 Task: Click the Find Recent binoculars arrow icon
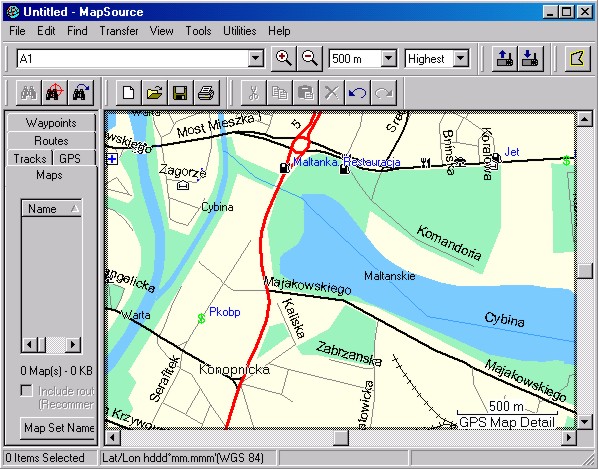point(80,93)
